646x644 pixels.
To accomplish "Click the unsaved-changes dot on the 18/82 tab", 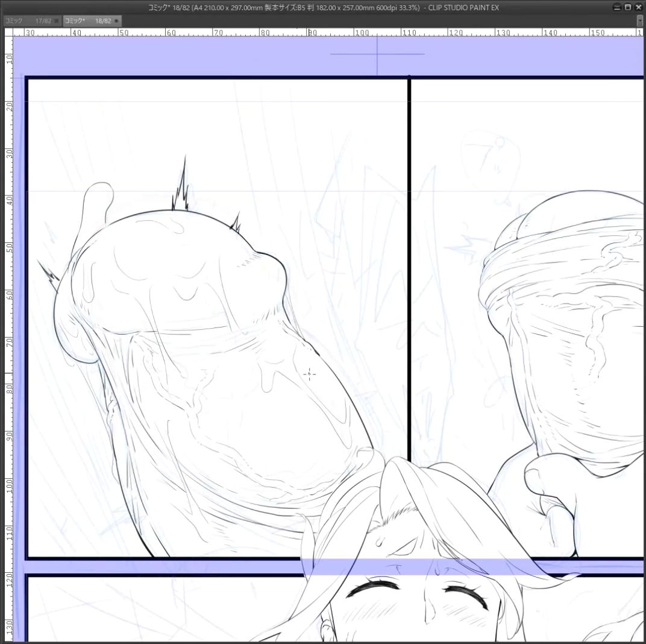I will [x=116, y=21].
